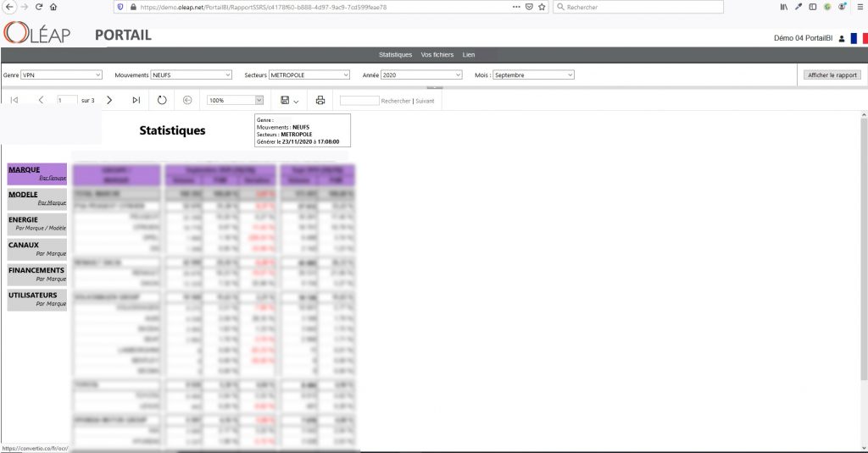Click the report search text field
This screenshot has height=453, width=868.
(x=359, y=100)
